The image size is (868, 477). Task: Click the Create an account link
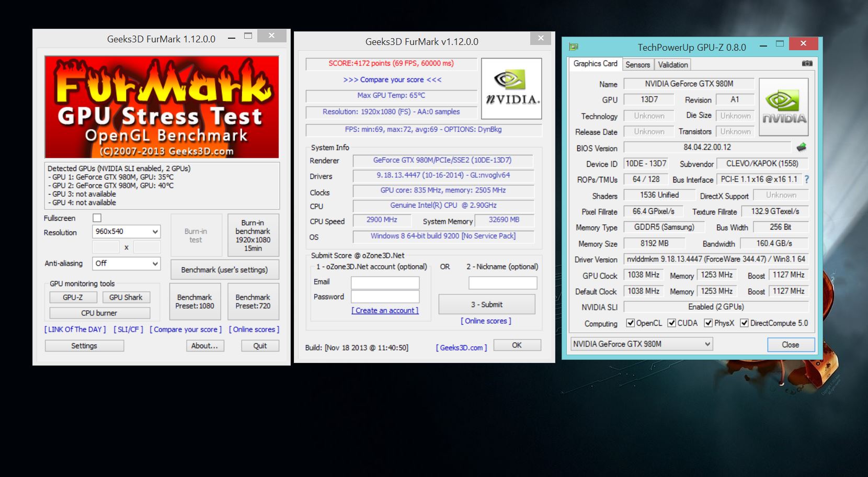(x=385, y=310)
